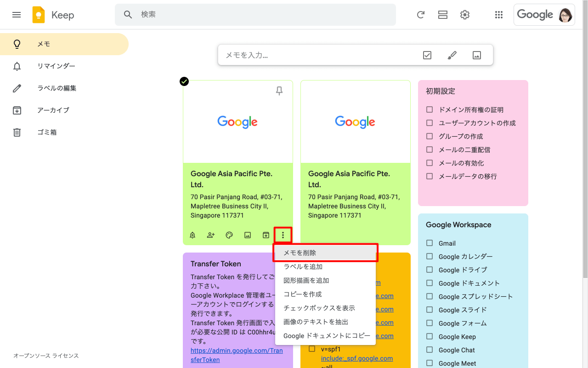588x368 pixels.
Task: Open the main menu hamburger icon
Action: click(x=17, y=15)
